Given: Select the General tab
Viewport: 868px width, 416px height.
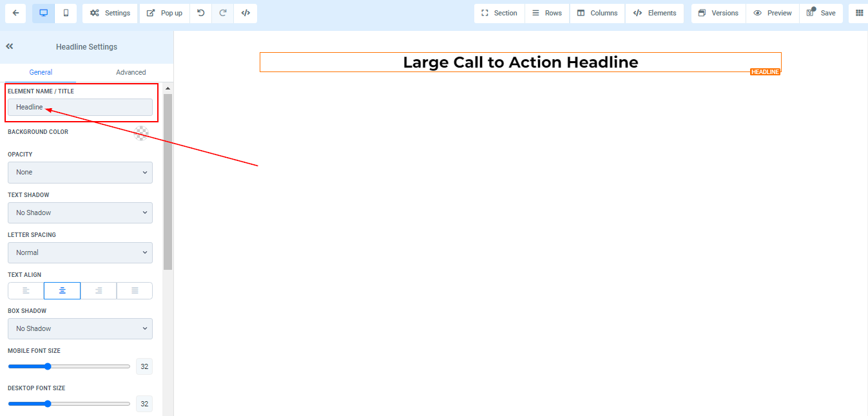Looking at the screenshot, I should coord(41,72).
